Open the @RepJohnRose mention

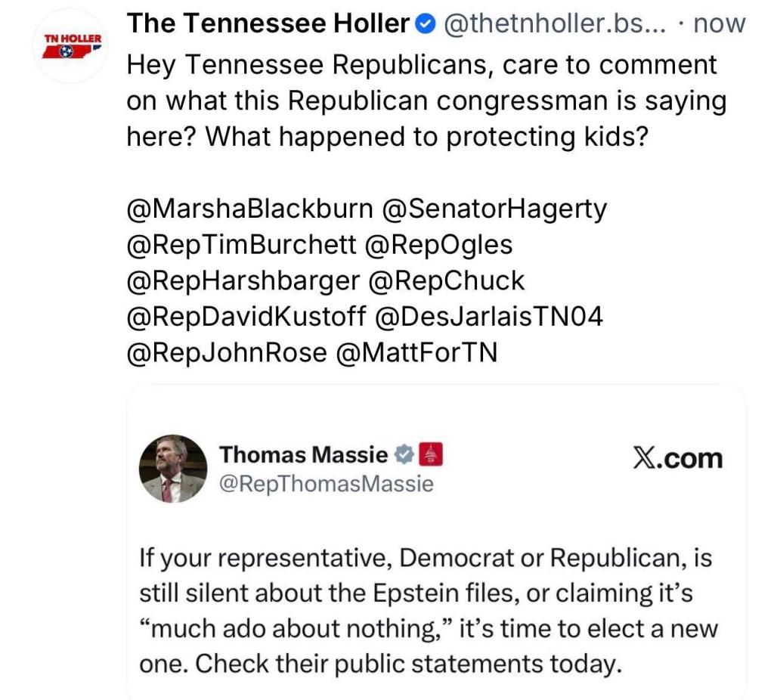click(x=227, y=352)
